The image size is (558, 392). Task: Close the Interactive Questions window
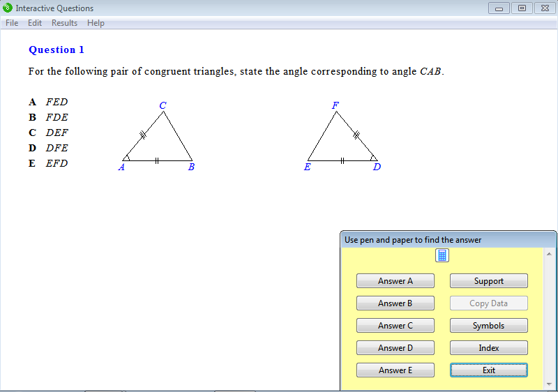click(x=545, y=8)
